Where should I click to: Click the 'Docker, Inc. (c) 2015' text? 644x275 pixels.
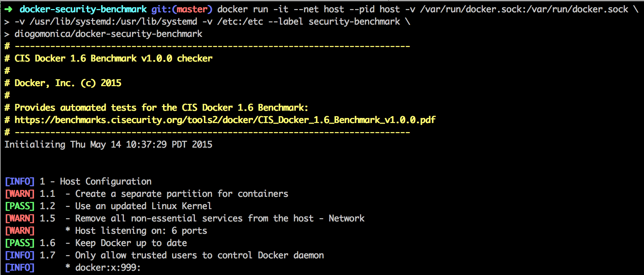pyautogui.click(x=68, y=83)
